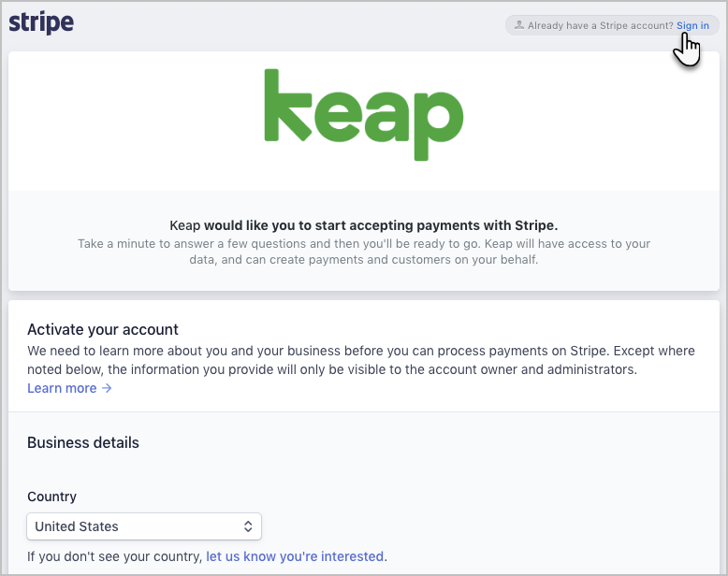Viewport: 728px width, 576px height.
Task: Click the arrow next to Learn more
Action: 107,388
